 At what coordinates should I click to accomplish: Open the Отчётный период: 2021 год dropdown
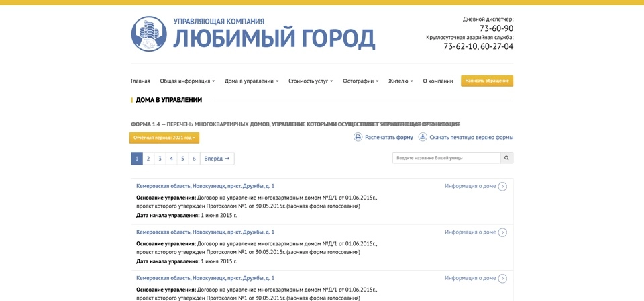(164, 138)
